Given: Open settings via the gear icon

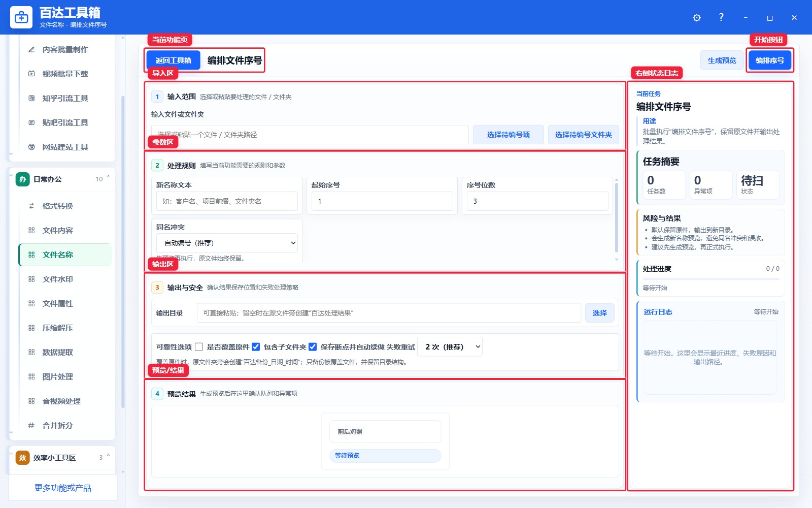Looking at the screenshot, I should (697, 18).
